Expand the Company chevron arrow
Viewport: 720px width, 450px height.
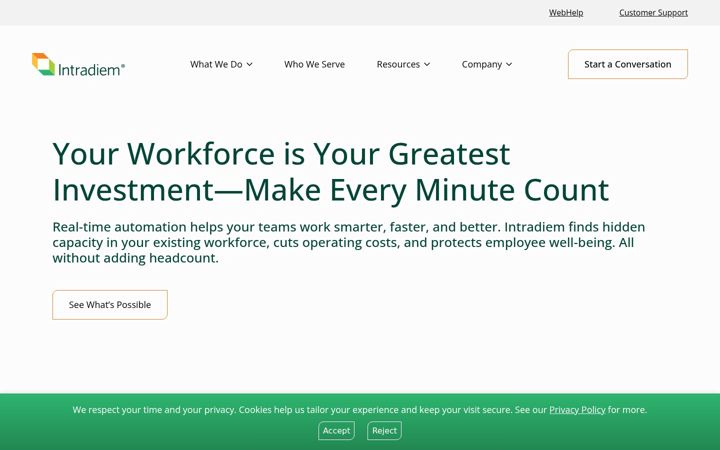(509, 65)
